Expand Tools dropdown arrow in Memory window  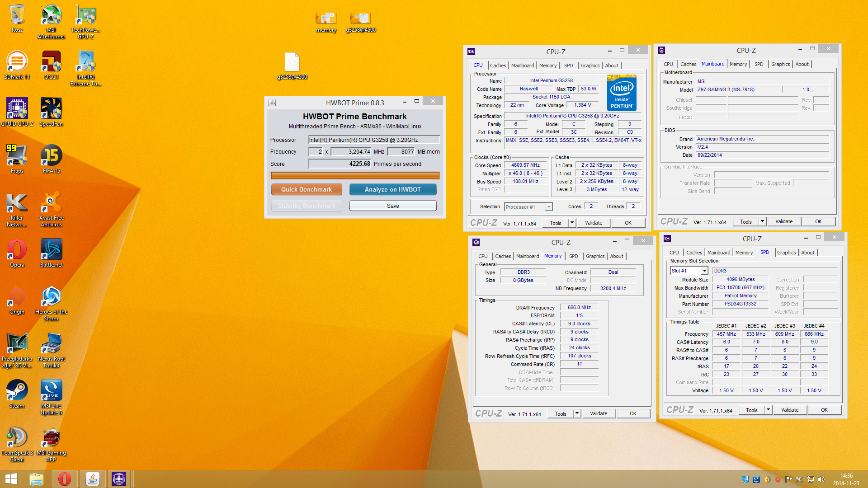(577, 413)
